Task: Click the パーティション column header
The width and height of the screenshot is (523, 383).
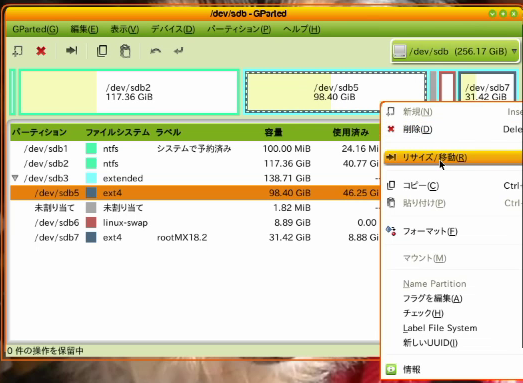Action: [39, 132]
